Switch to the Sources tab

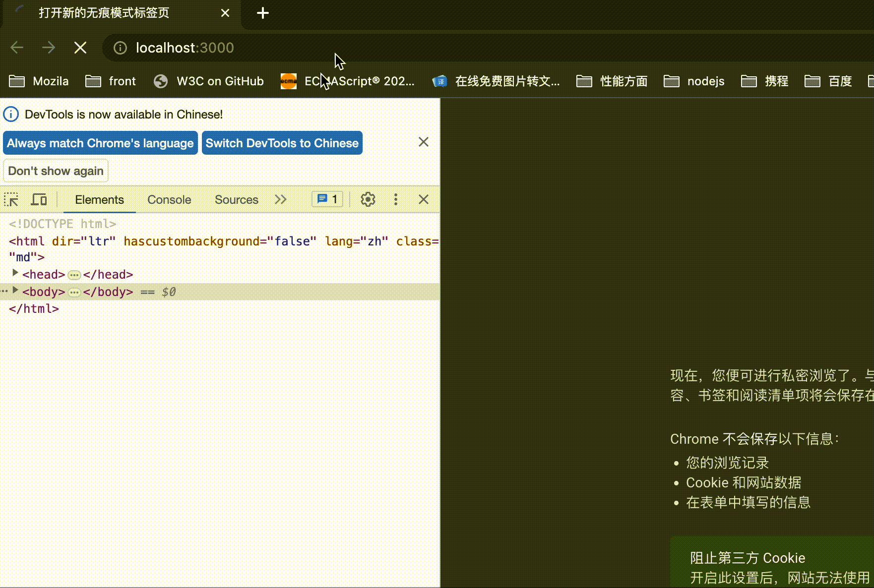pyautogui.click(x=237, y=199)
